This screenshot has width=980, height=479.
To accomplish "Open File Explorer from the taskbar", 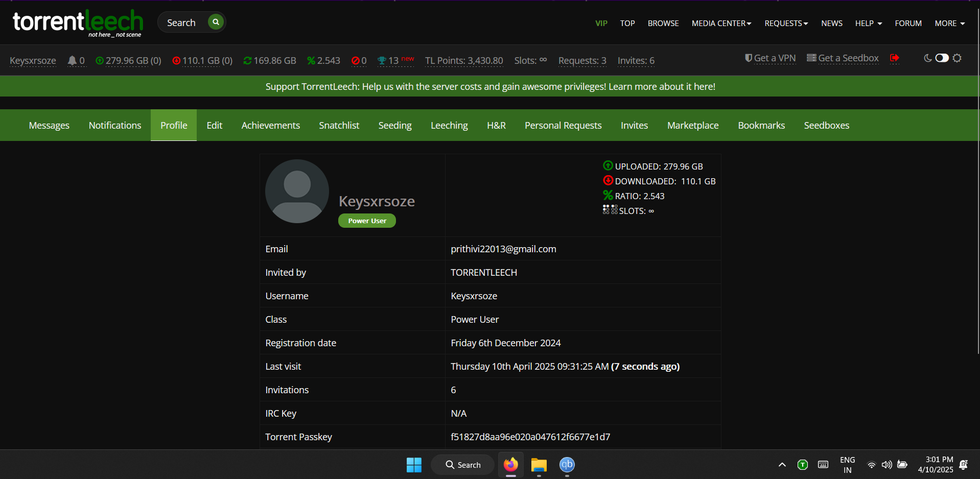I will pyautogui.click(x=539, y=465).
